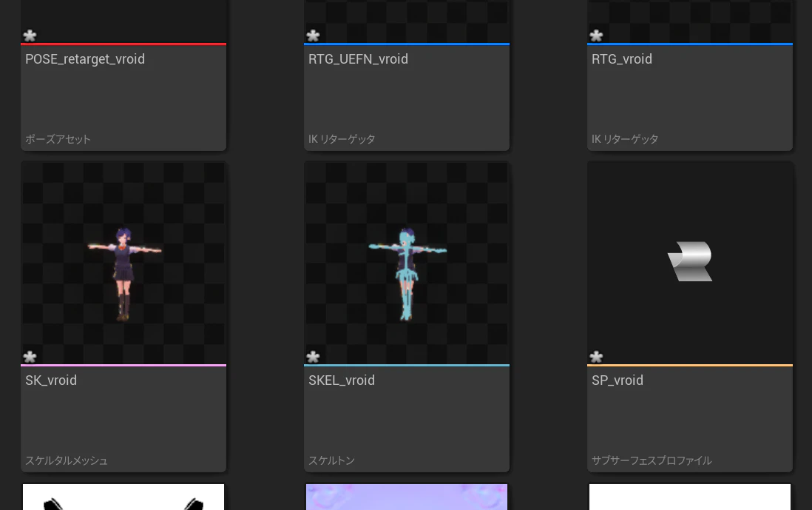Click the unsaved asterisk icon on SKEL_vroid

(x=314, y=357)
